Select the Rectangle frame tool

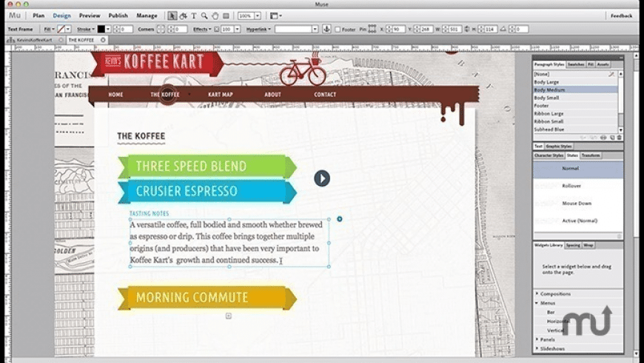pos(226,16)
